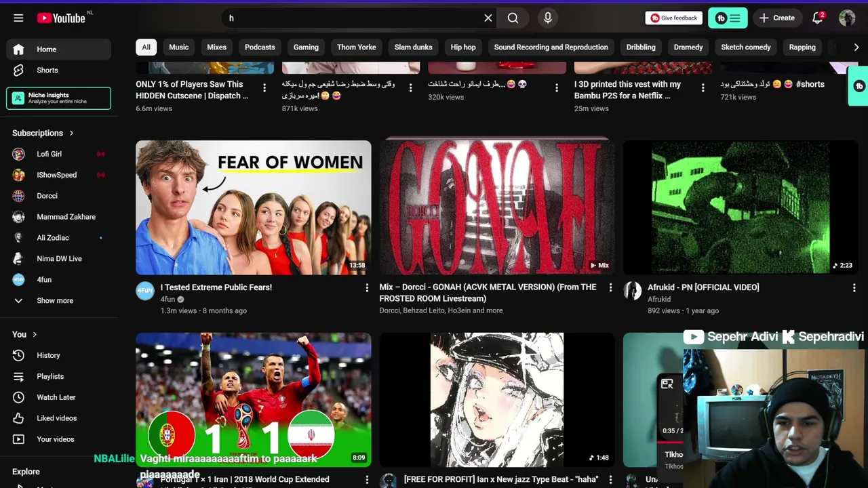The width and height of the screenshot is (868, 488).
Task: Open the TubeBuddy extension menu button
Action: [x=728, y=18]
